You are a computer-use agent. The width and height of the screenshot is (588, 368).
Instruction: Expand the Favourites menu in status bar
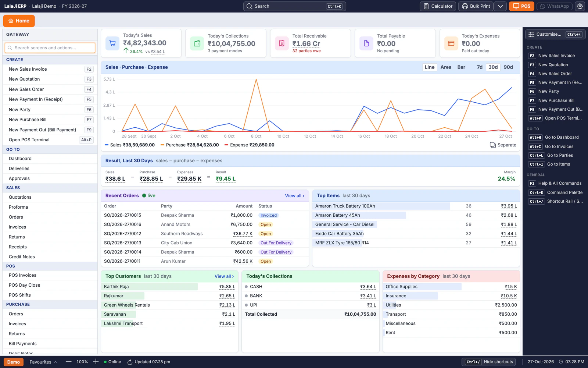click(43, 362)
